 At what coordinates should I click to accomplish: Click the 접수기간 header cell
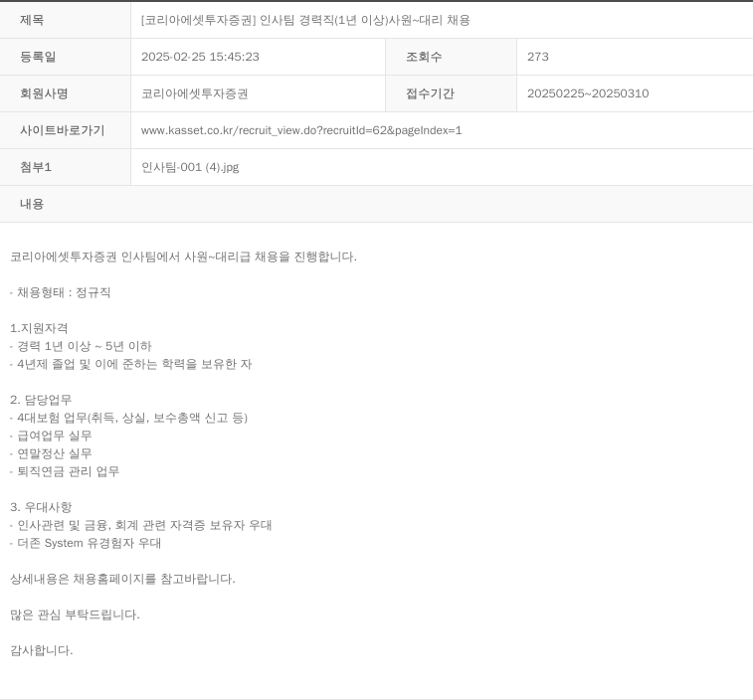[451, 93]
